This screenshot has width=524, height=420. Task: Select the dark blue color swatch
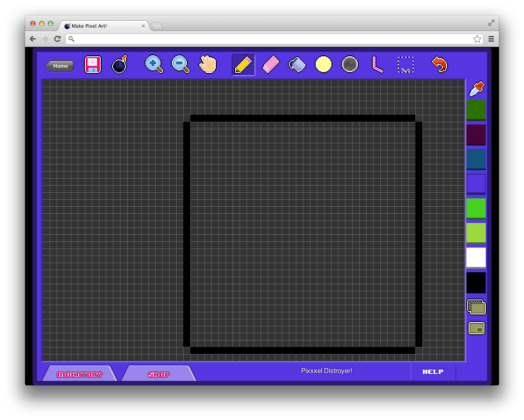pyautogui.click(x=476, y=160)
